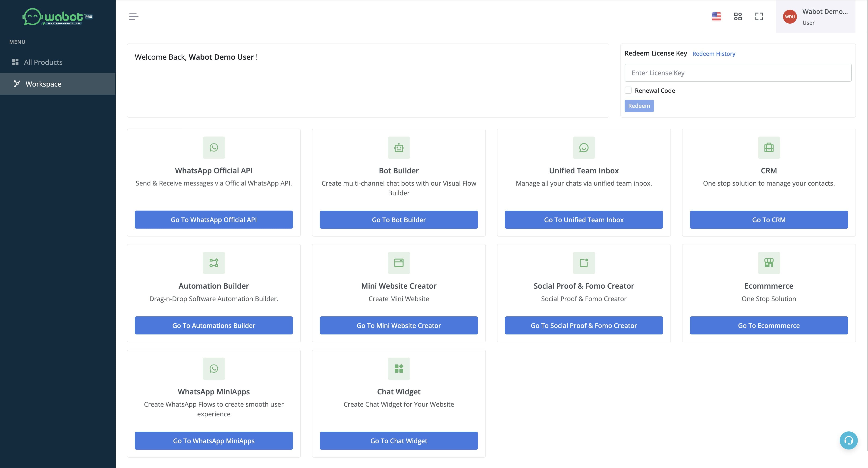Viewport: 868px width, 468px height.
Task: Click 'One stop solution to manage your contacts.'
Action: pyautogui.click(x=769, y=183)
